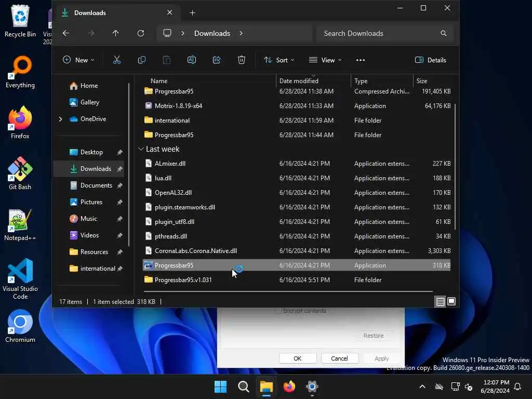Image resolution: width=532 pixels, height=399 pixels.
Task: Go up one folder level arrow
Action: 116,33
